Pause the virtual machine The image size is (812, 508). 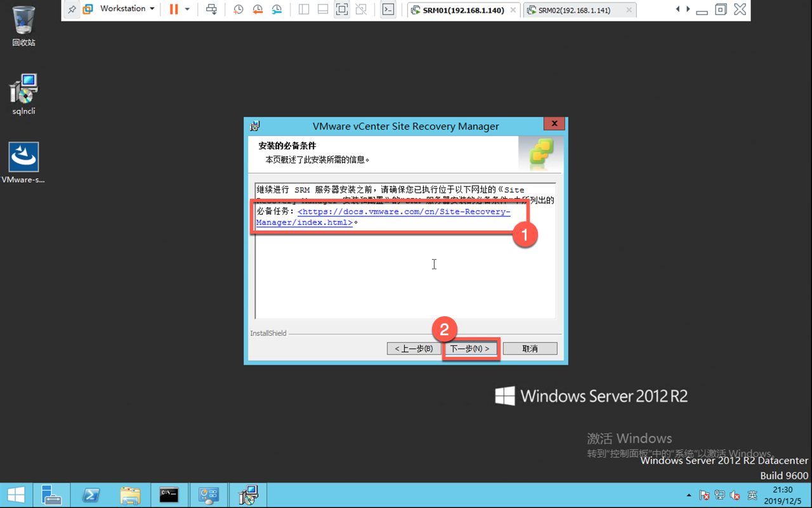click(x=173, y=10)
